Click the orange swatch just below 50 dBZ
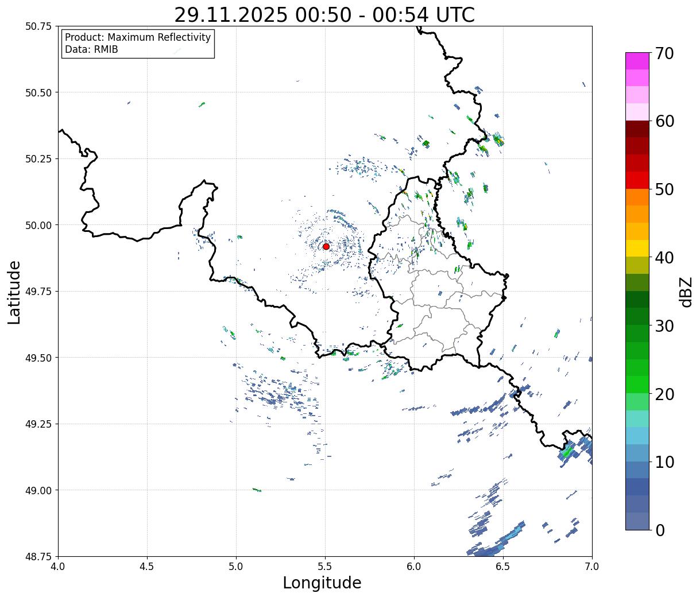 [x=637, y=197]
